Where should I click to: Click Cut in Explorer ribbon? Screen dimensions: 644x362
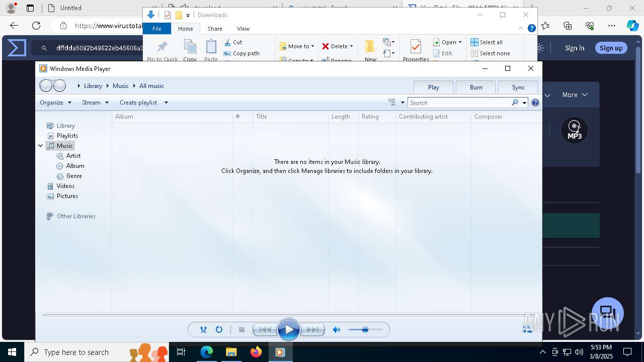click(x=233, y=42)
